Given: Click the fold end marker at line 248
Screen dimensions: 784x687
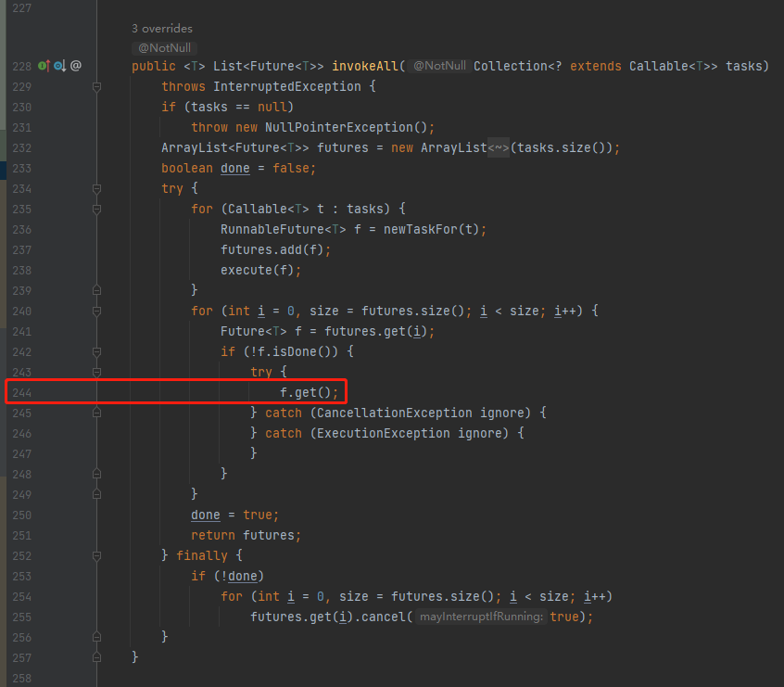Looking at the screenshot, I should click(x=97, y=474).
